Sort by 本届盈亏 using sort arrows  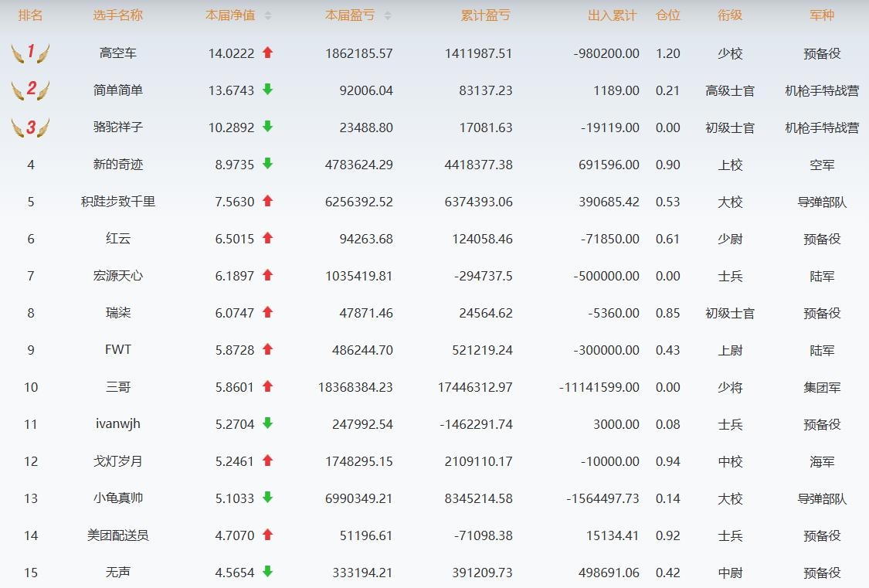[x=388, y=15]
